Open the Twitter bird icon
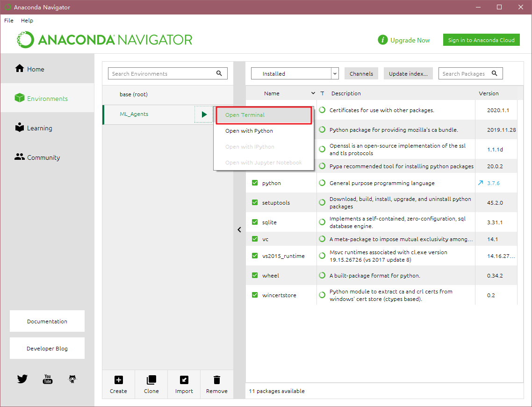Viewport: 532px width, 407px height. [22, 379]
